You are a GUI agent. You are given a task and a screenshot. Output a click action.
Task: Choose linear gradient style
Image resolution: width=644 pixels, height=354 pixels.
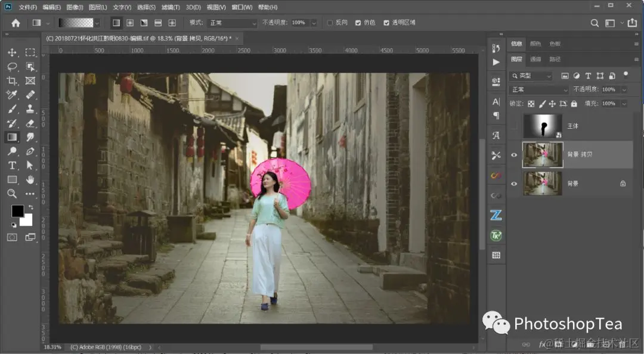click(117, 23)
